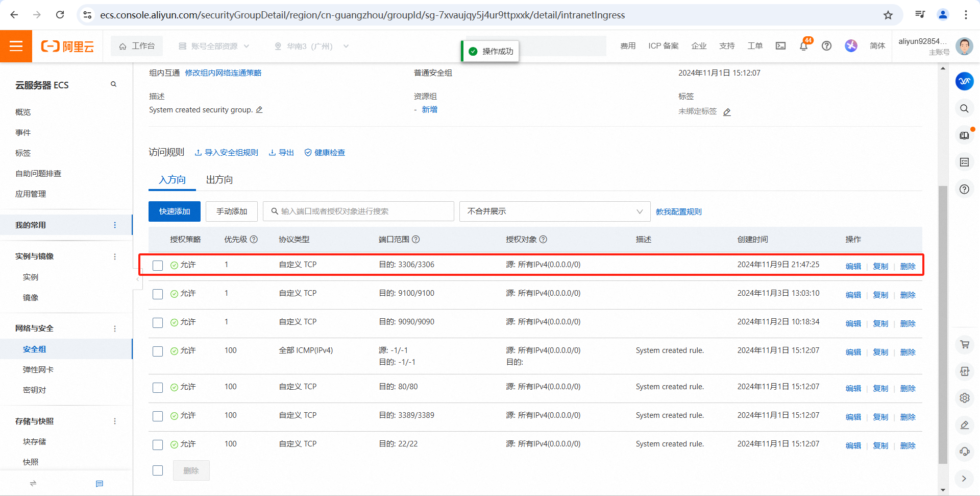The width and height of the screenshot is (980, 496).
Task: Open the help question mark in top bar
Action: pyautogui.click(x=826, y=46)
